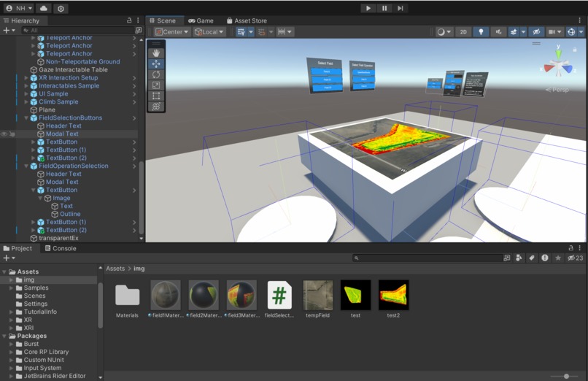This screenshot has height=381, width=588.
Task: Select the field3Material asset
Action: (241, 299)
